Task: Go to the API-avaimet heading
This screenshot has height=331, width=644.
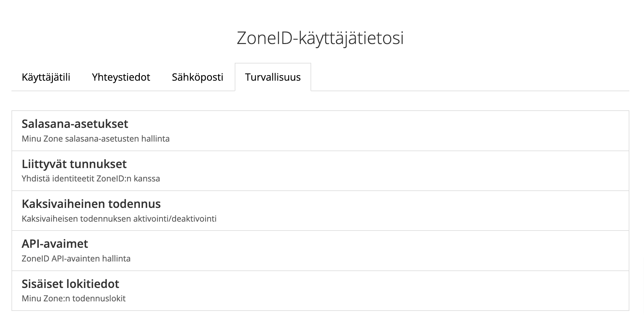Action: pyautogui.click(x=55, y=244)
